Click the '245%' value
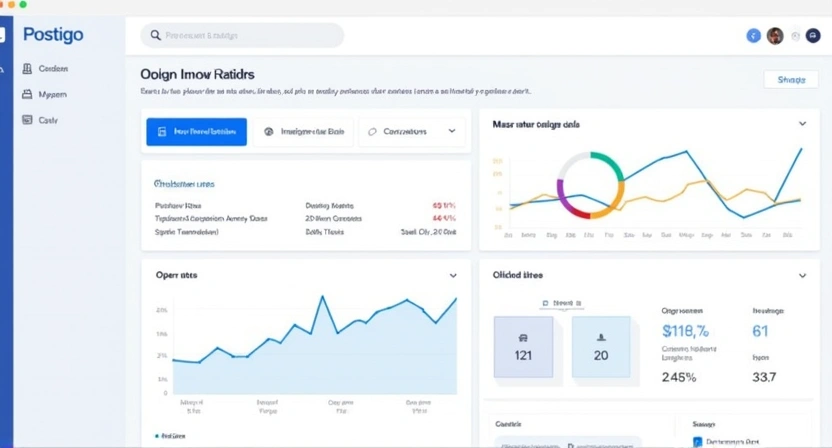Image resolution: width=832 pixels, height=448 pixels. (679, 377)
